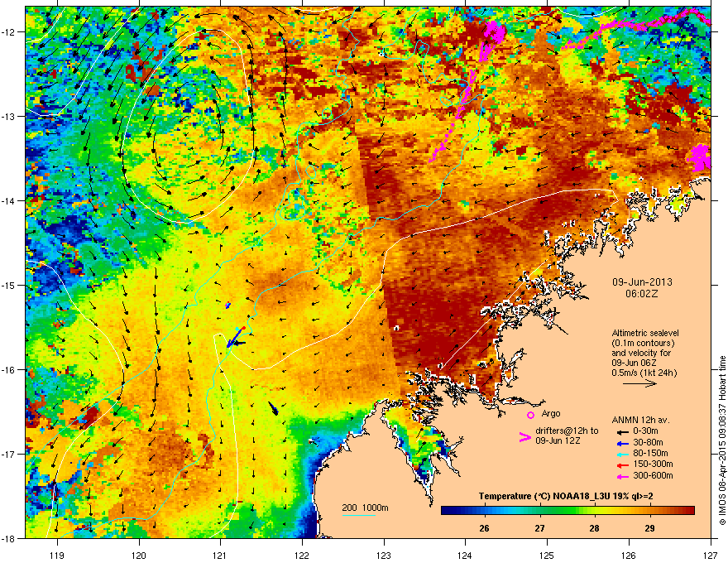This screenshot has width=728, height=563.
Task: Click the 'ANMN 12h av.' legend heading
Action: (640, 420)
